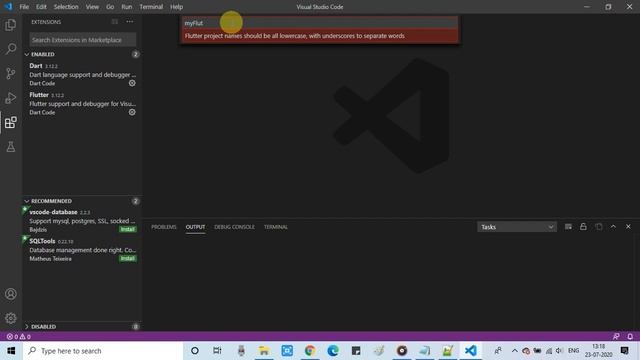
Task: Open the Dart extension manage gear
Action: 132,83
